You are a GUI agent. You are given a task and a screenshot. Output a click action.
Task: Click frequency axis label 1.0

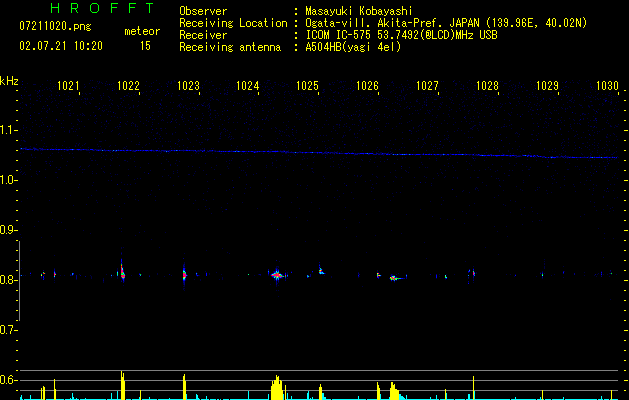[x=8, y=180]
